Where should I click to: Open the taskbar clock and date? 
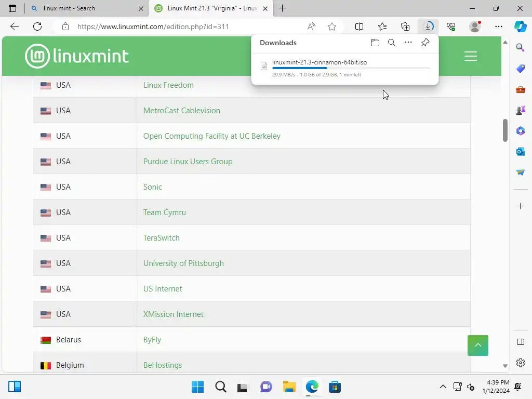point(496,387)
